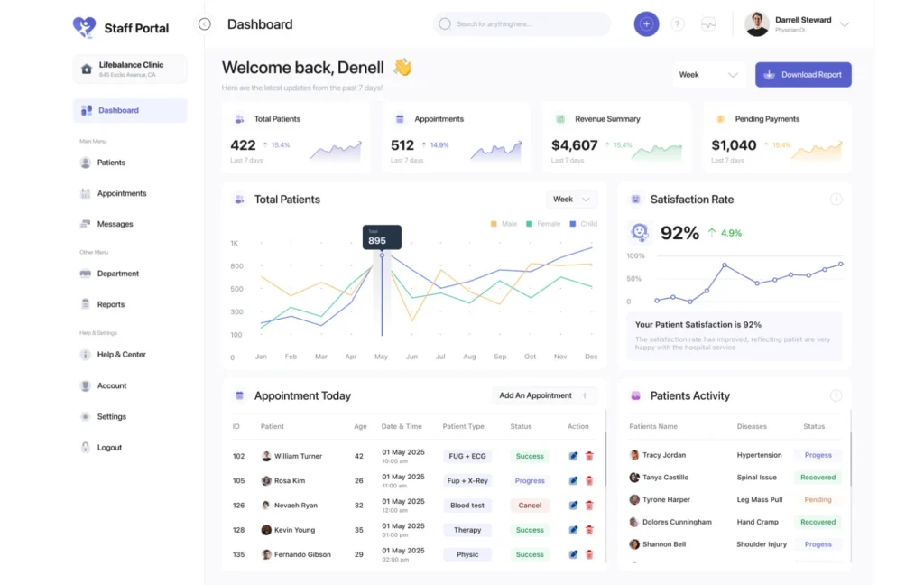Open Satisfaction Rate info icon
The width and height of the screenshot is (924, 585).
[836, 200]
